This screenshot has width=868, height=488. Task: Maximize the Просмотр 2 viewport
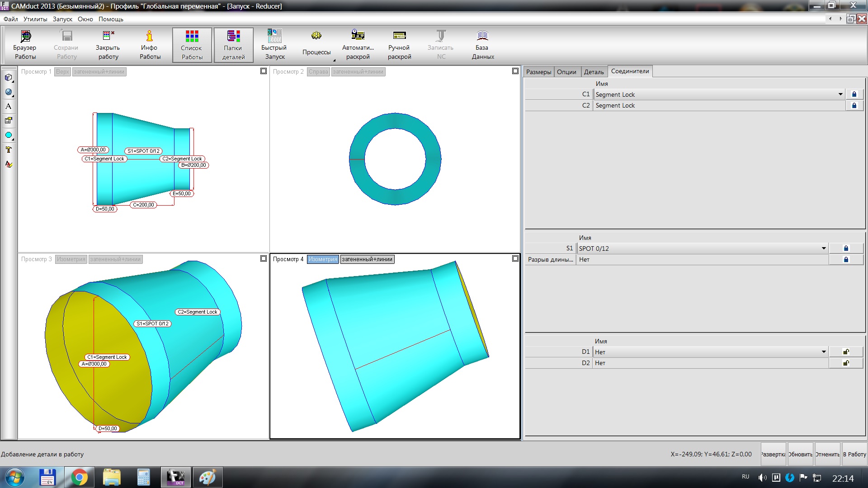[515, 71]
